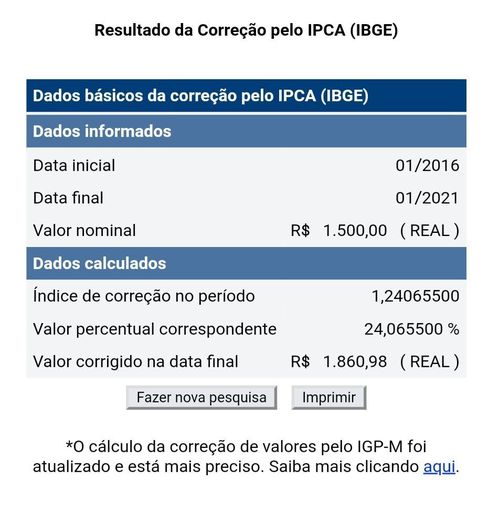Click the Valor percentual correspondente label
The image size is (500, 515).
pos(155,329)
